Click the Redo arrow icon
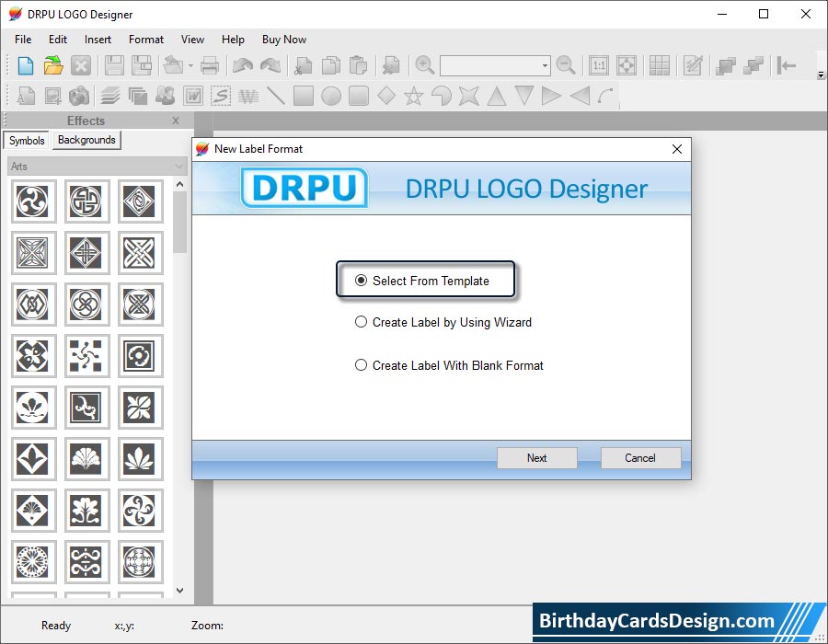Image resolution: width=828 pixels, height=644 pixels. click(x=270, y=65)
